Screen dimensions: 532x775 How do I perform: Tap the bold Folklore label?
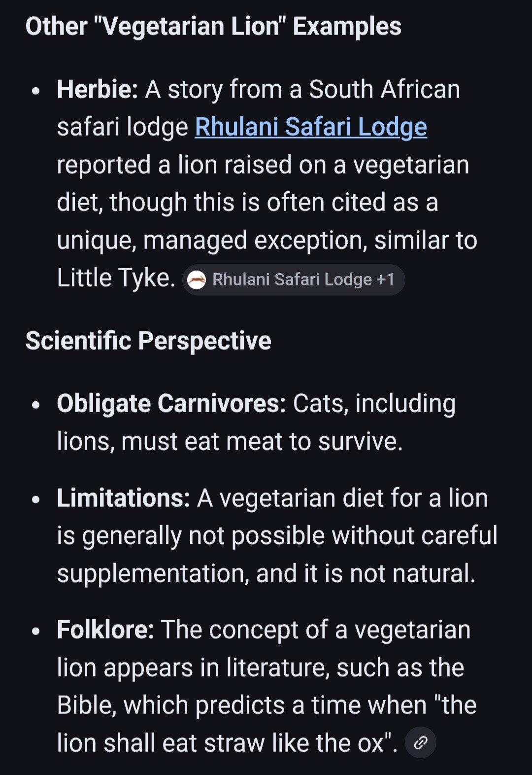coord(105,630)
